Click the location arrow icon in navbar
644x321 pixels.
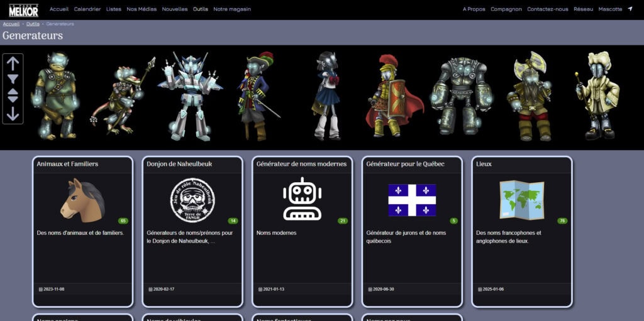630,9
